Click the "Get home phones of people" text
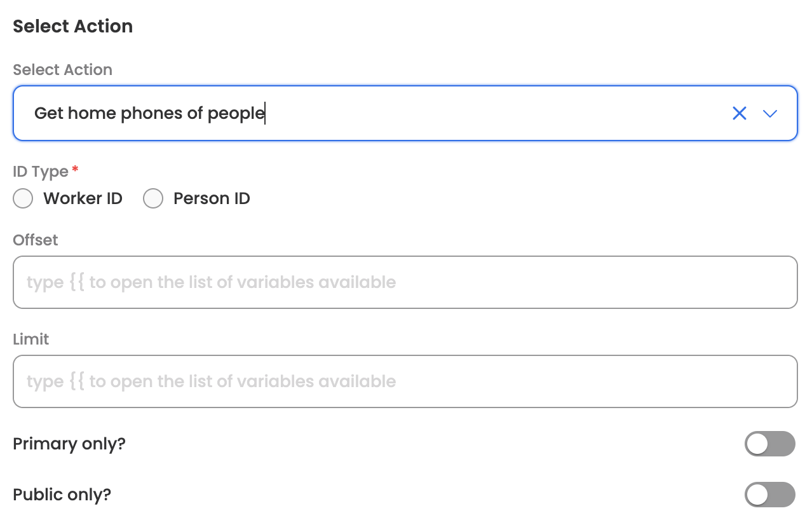 click(149, 114)
